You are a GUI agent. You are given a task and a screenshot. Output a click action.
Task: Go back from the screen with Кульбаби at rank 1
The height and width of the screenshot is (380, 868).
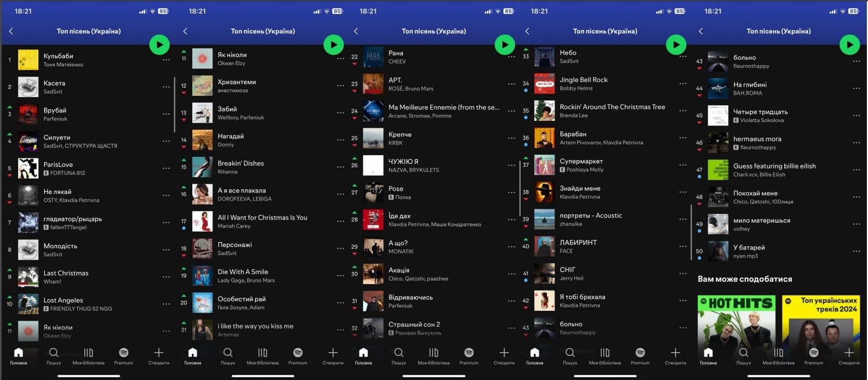coord(11,31)
